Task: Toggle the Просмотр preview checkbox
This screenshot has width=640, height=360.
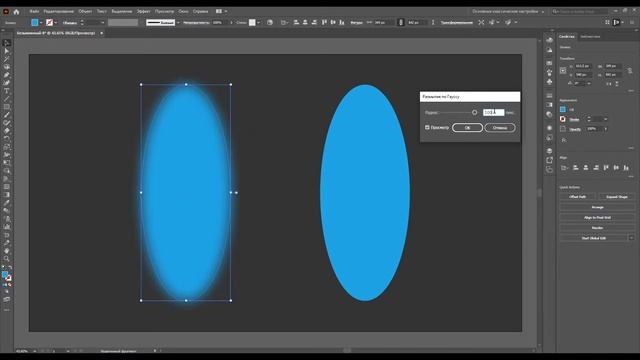Action: [x=427, y=127]
